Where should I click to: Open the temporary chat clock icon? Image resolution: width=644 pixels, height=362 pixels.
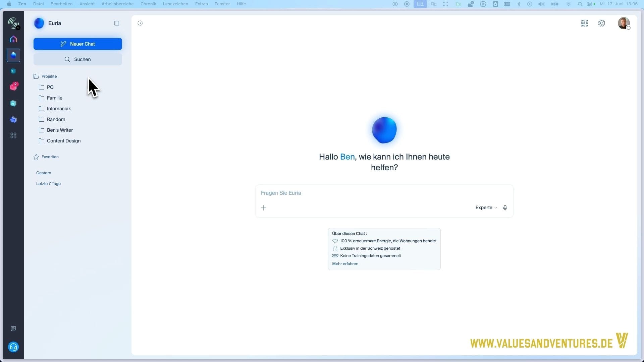140,23
